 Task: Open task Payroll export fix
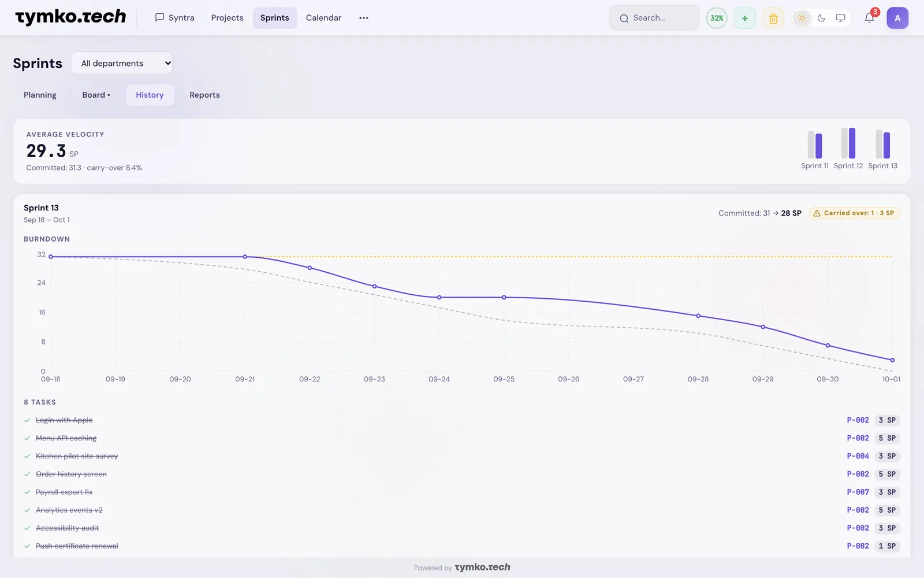(64, 492)
